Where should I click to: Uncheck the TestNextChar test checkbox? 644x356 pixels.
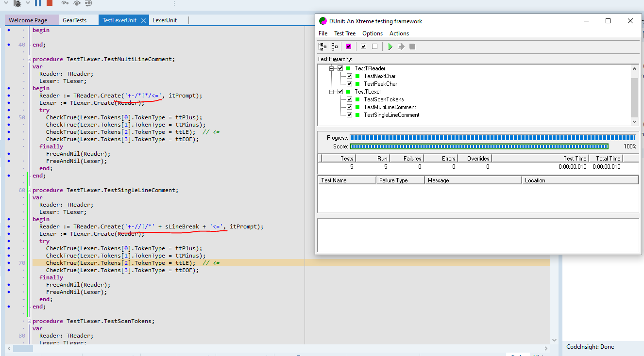pos(349,76)
